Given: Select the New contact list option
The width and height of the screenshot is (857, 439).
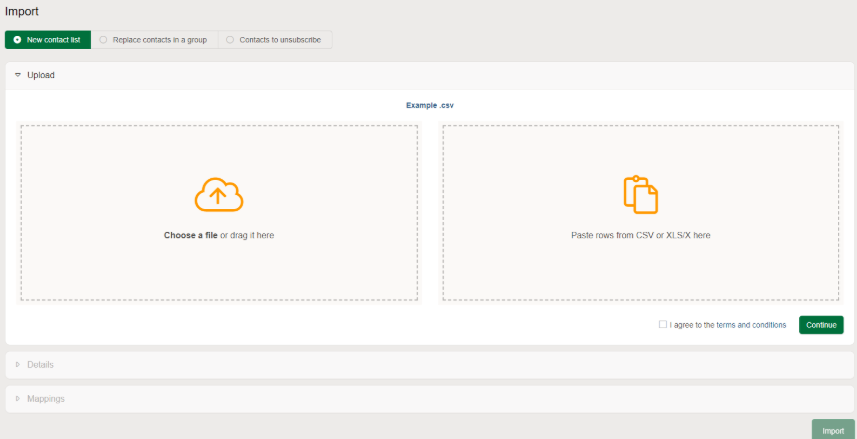Looking at the screenshot, I should 48,40.
